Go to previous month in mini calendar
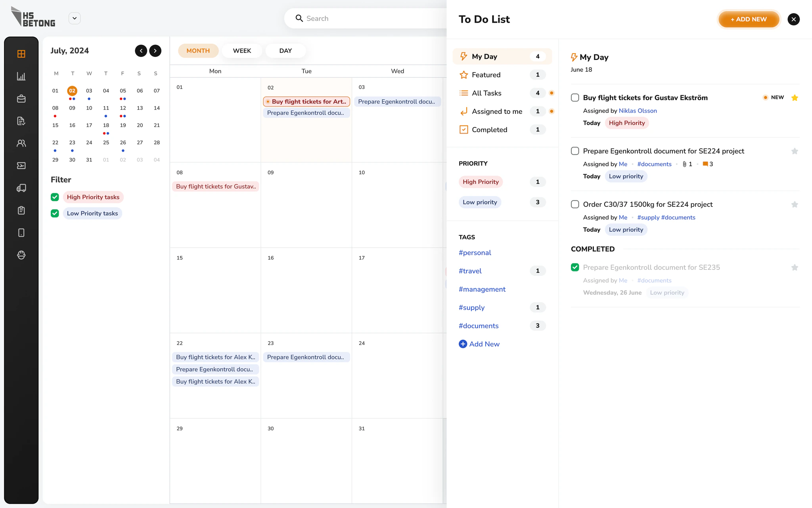The image size is (812, 508). click(141, 51)
